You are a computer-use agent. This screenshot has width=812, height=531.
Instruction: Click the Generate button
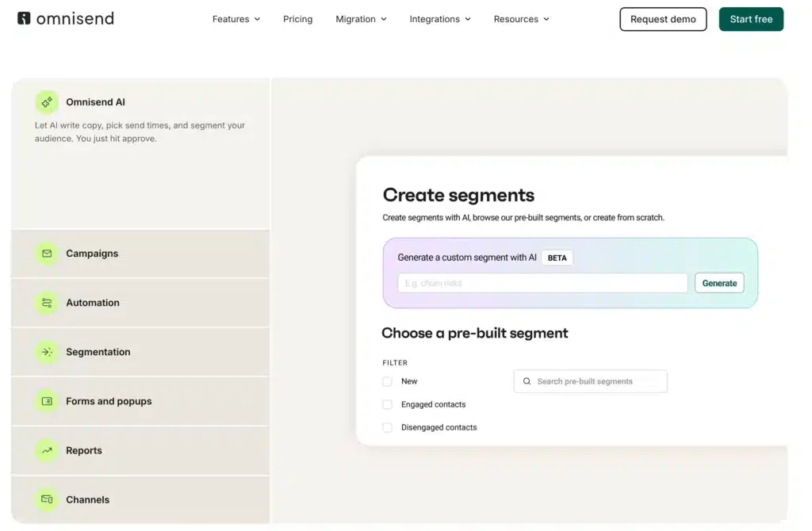pyautogui.click(x=719, y=283)
